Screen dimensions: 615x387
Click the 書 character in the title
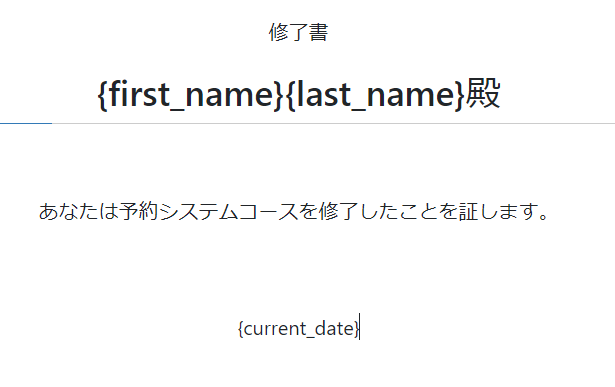[318, 32]
